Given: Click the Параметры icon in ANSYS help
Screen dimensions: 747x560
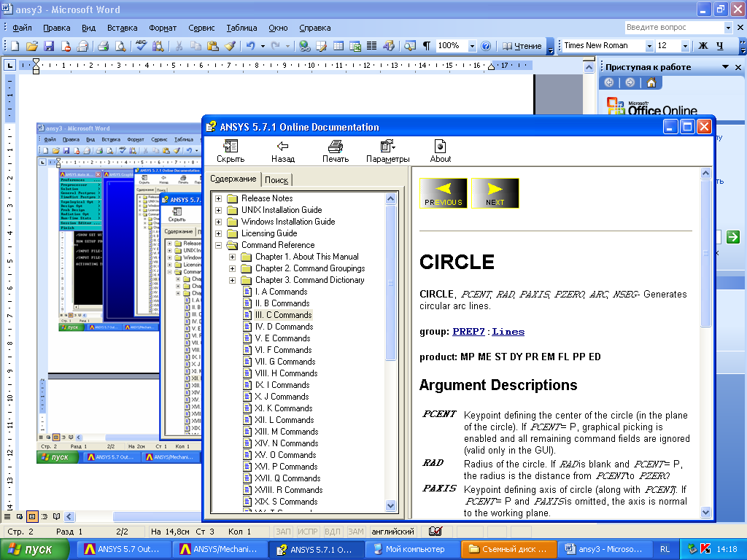Looking at the screenshot, I should (388, 152).
